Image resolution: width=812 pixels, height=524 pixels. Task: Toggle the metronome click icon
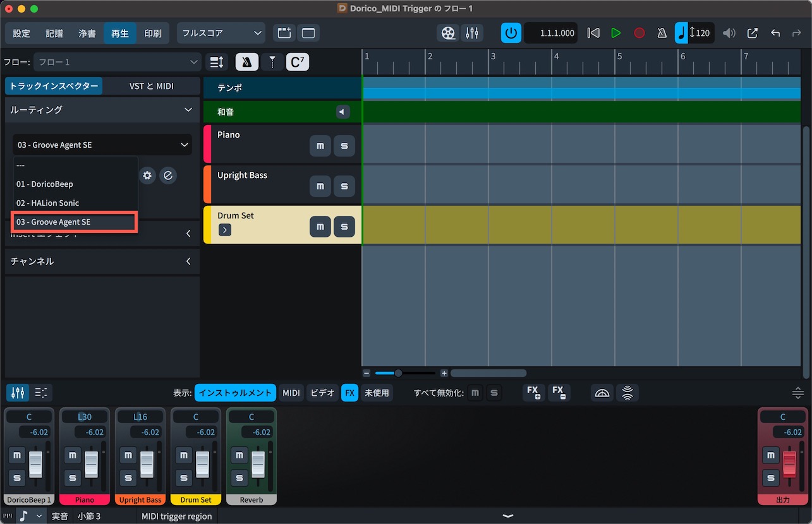[x=662, y=33]
